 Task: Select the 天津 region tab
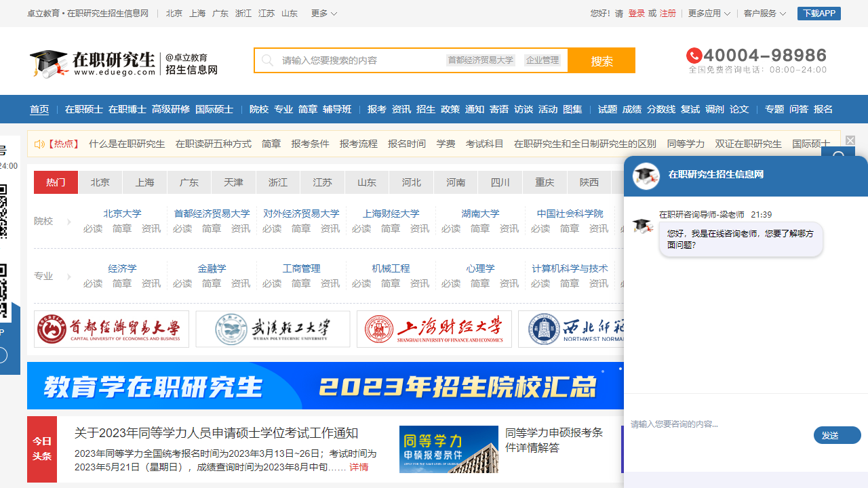(x=233, y=182)
